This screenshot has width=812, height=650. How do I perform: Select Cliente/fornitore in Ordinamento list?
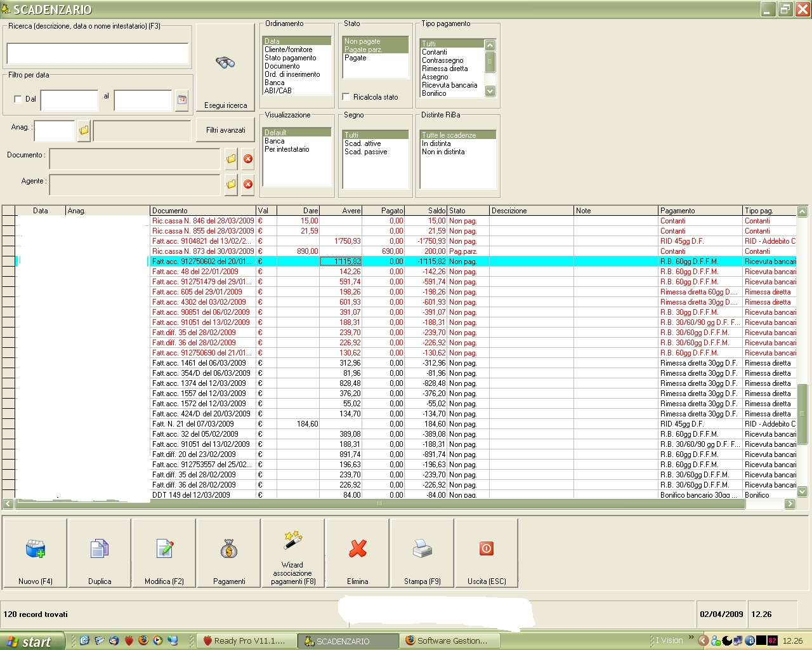(x=289, y=50)
